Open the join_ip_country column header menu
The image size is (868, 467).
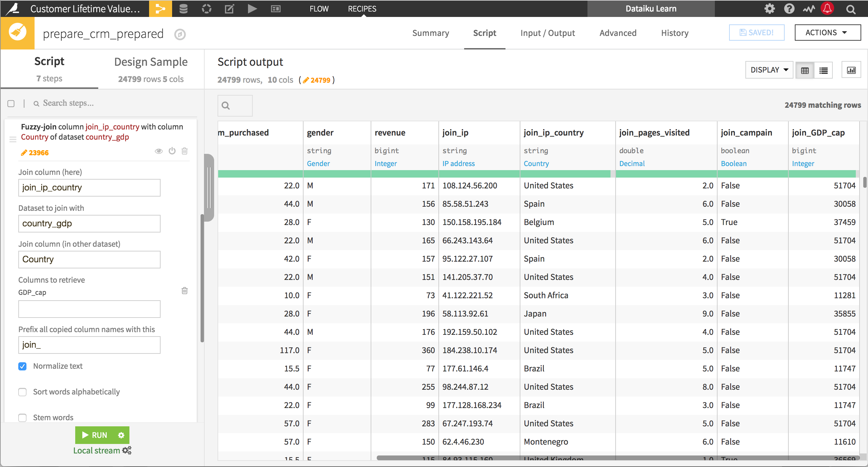click(x=554, y=133)
